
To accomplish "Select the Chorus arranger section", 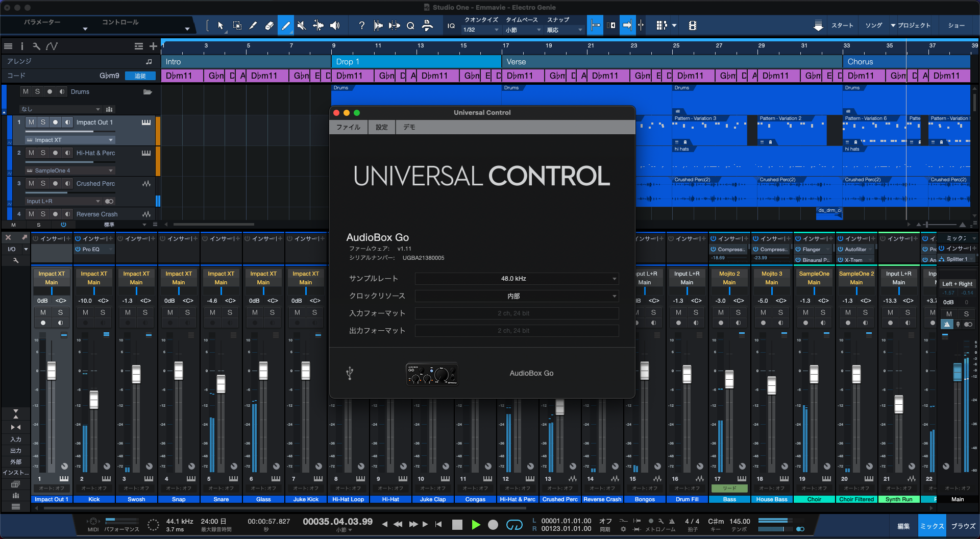I will [906, 62].
